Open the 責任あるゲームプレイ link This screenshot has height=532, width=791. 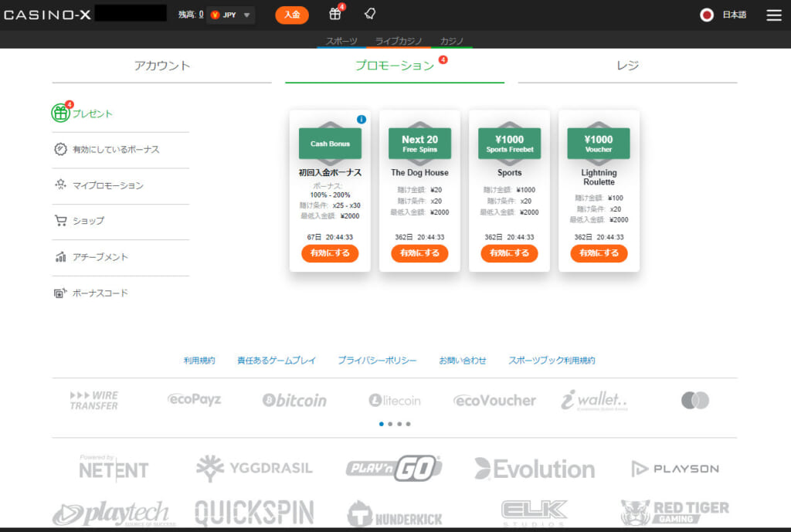tap(277, 361)
